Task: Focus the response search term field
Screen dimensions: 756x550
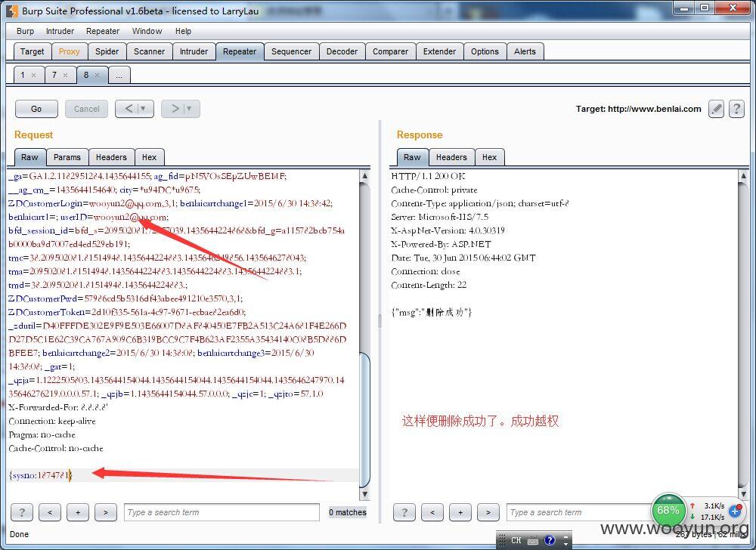Action: [578, 512]
